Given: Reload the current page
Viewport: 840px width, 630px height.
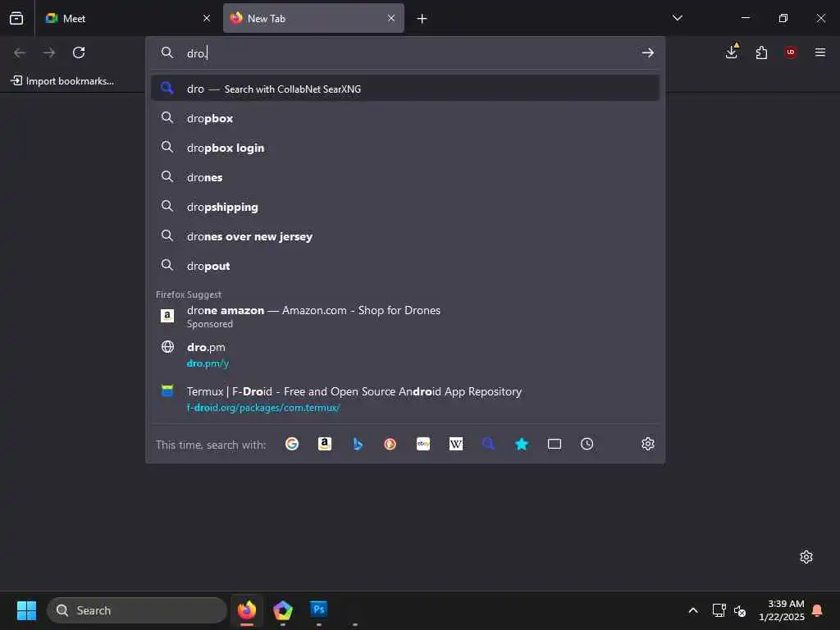Looking at the screenshot, I should pos(79,52).
